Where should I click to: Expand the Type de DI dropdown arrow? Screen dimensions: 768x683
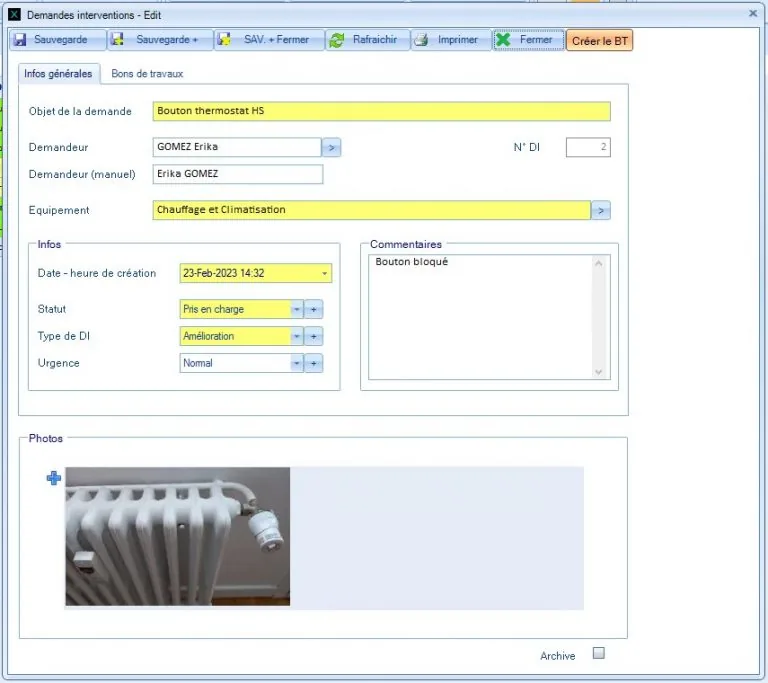coord(297,336)
